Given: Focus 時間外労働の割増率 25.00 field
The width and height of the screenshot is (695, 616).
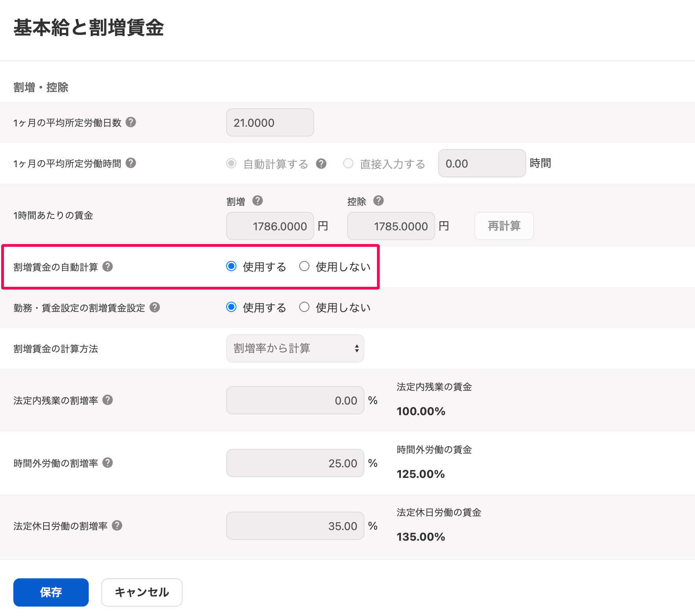Looking at the screenshot, I should pos(295,463).
